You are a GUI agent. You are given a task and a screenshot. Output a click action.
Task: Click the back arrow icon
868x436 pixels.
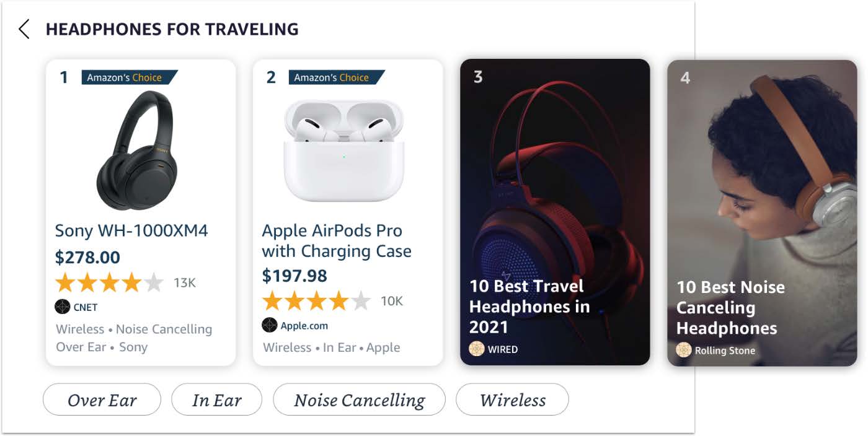(24, 29)
